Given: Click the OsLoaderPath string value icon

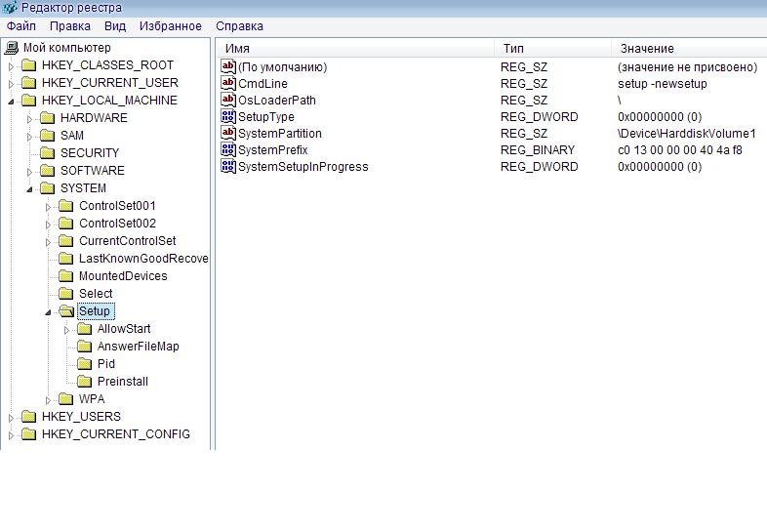Looking at the screenshot, I should [229, 101].
